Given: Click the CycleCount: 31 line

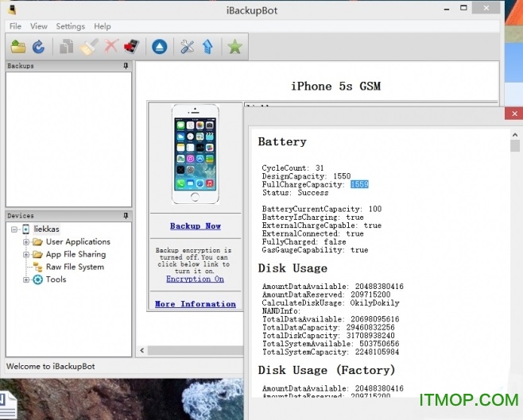Looking at the screenshot, I should tap(292, 168).
